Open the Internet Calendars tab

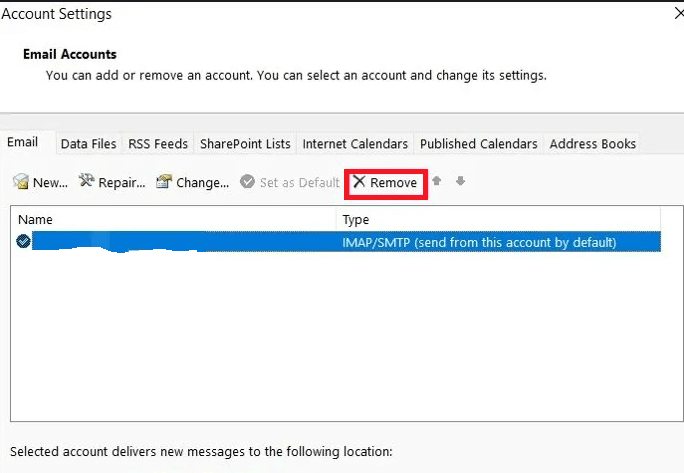point(355,144)
